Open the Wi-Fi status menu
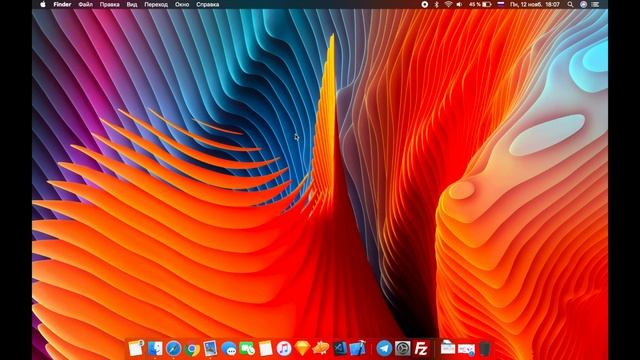 448,4
